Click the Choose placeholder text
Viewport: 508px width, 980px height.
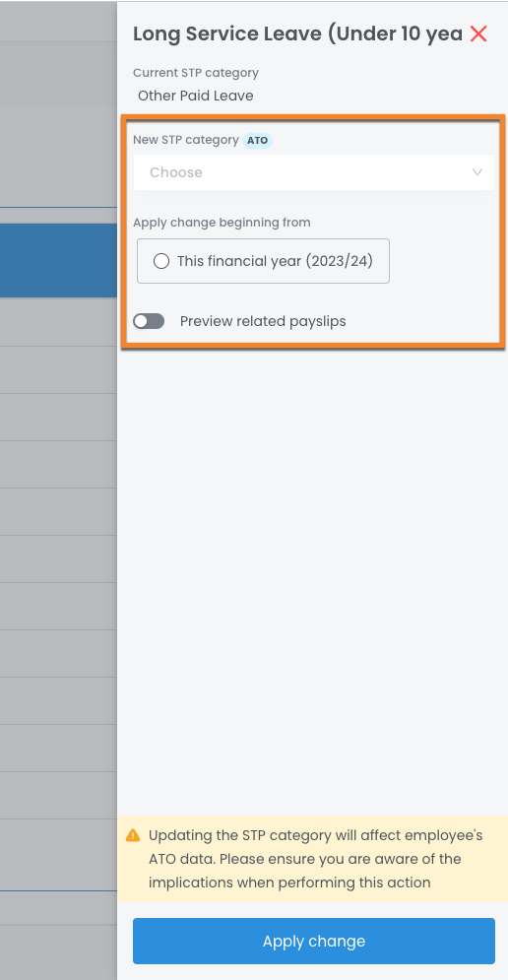(x=176, y=172)
